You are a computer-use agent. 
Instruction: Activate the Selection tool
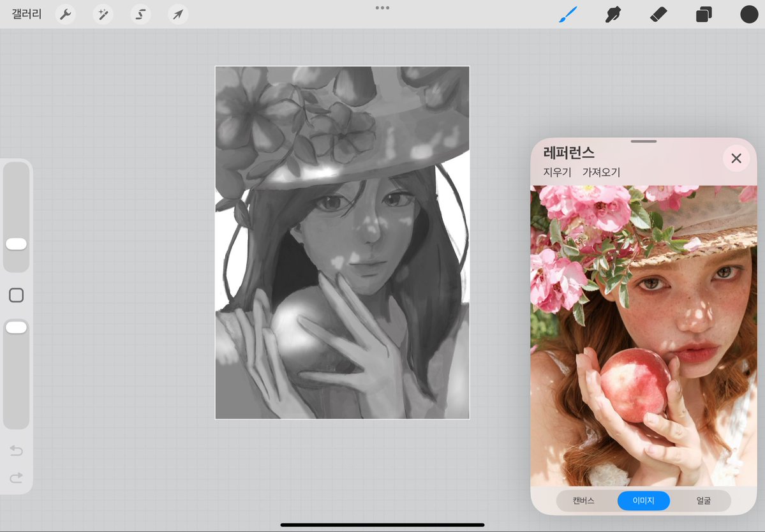click(140, 14)
